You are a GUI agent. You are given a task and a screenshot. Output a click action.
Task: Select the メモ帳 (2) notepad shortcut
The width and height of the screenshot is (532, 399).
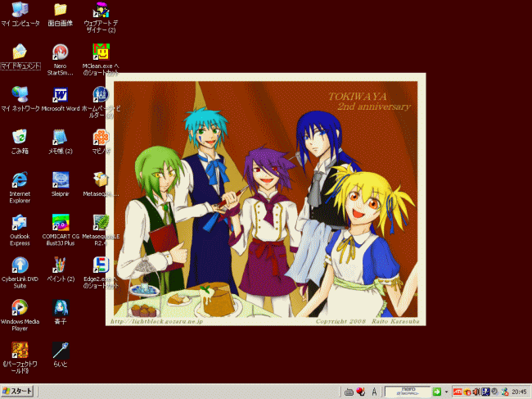pos(61,142)
